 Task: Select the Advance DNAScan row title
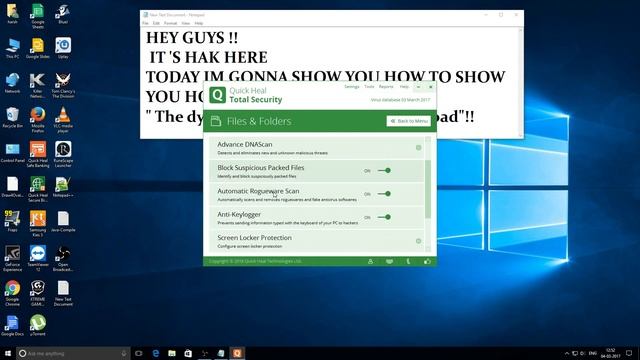click(x=244, y=144)
